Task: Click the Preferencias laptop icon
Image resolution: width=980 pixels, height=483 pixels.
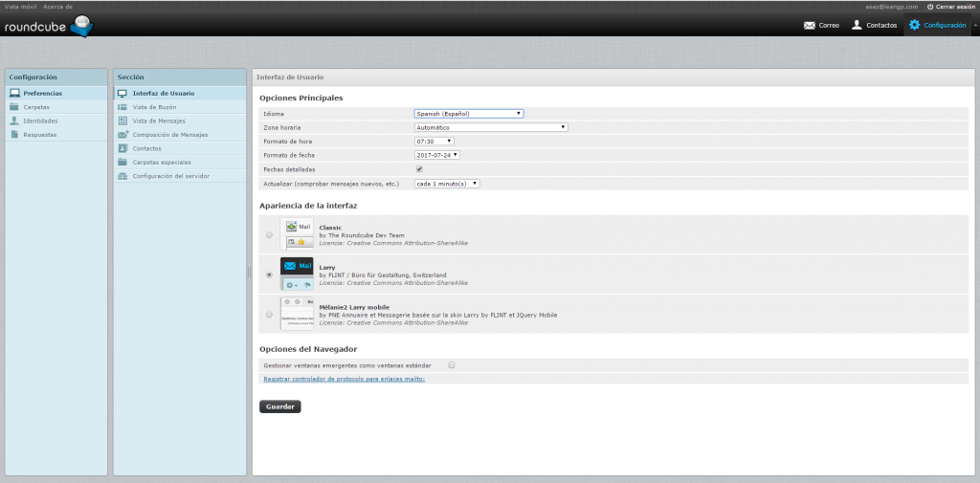Action: coord(14,94)
